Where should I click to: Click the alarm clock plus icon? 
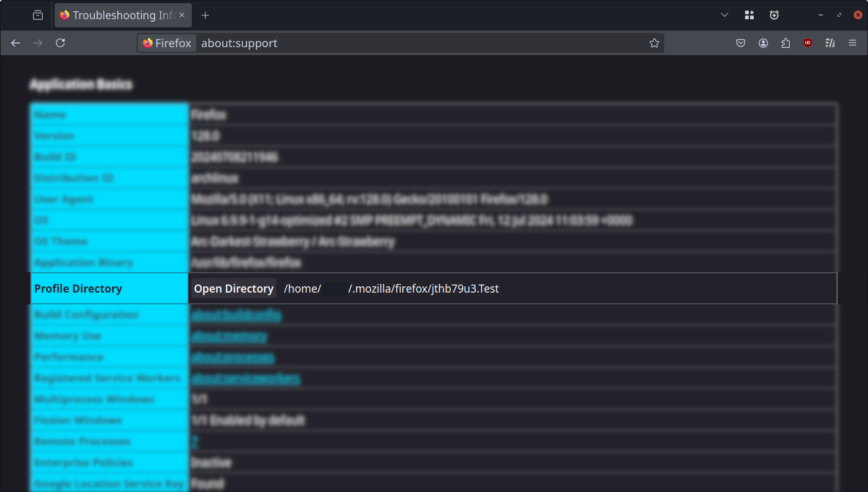coord(774,15)
